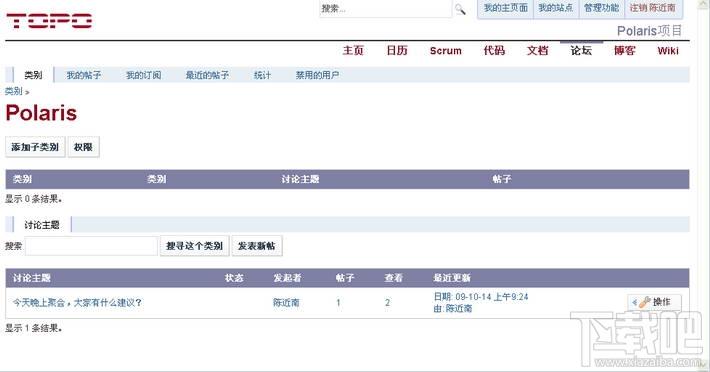This screenshot has width=710, height=372.
Task: Open Wiki navigation item
Action: point(668,51)
